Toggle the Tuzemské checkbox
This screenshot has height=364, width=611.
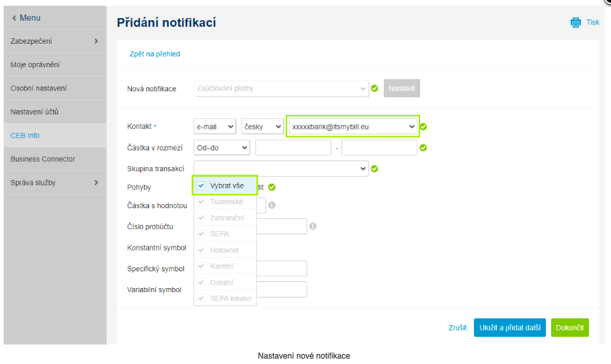[201, 201]
